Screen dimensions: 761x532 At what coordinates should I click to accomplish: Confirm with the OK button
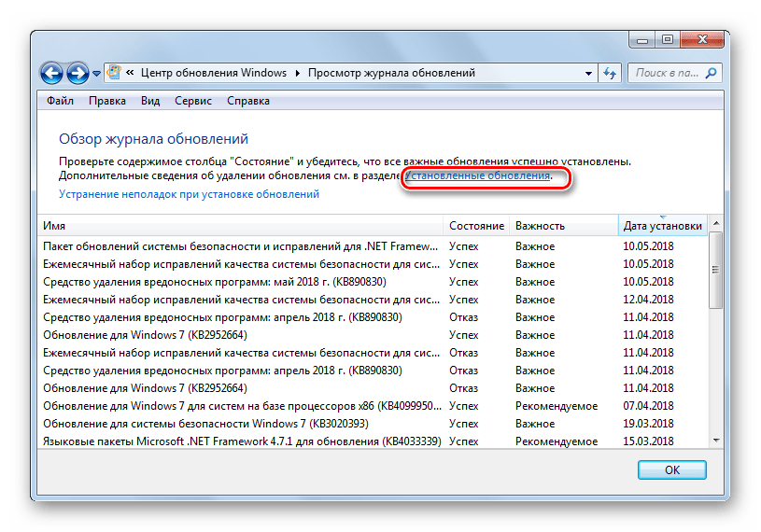coord(671,469)
